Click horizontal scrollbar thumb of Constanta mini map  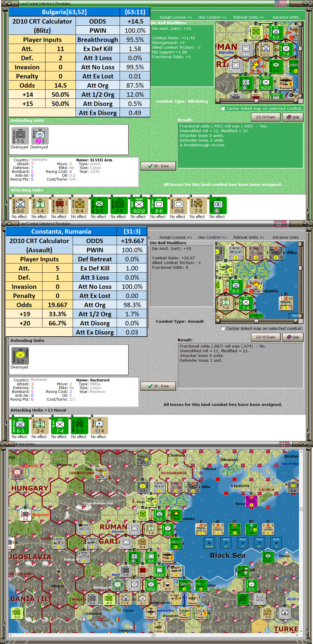pyautogui.click(x=256, y=321)
